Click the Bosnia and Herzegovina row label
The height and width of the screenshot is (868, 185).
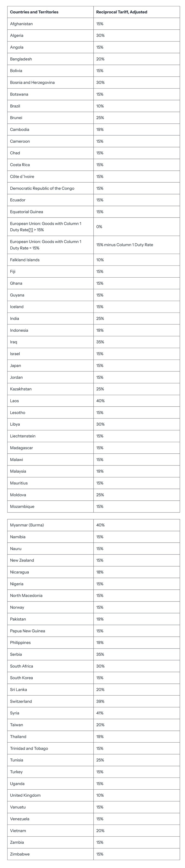click(x=32, y=82)
